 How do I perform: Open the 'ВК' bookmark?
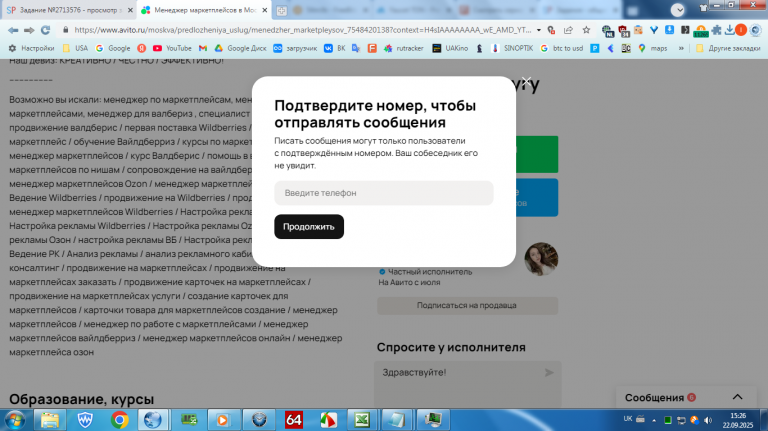tap(335, 48)
